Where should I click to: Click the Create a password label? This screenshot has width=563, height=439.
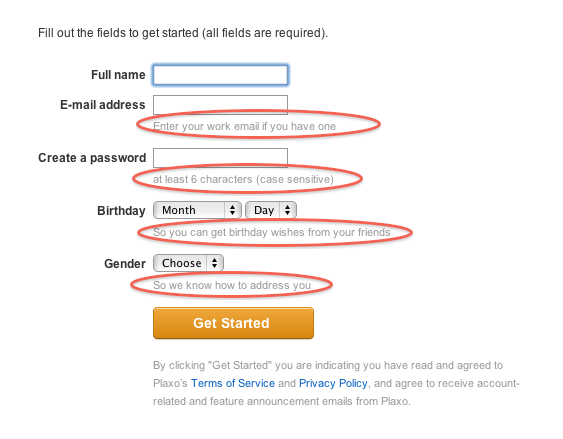pyautogui.click(x=92, y=158)
